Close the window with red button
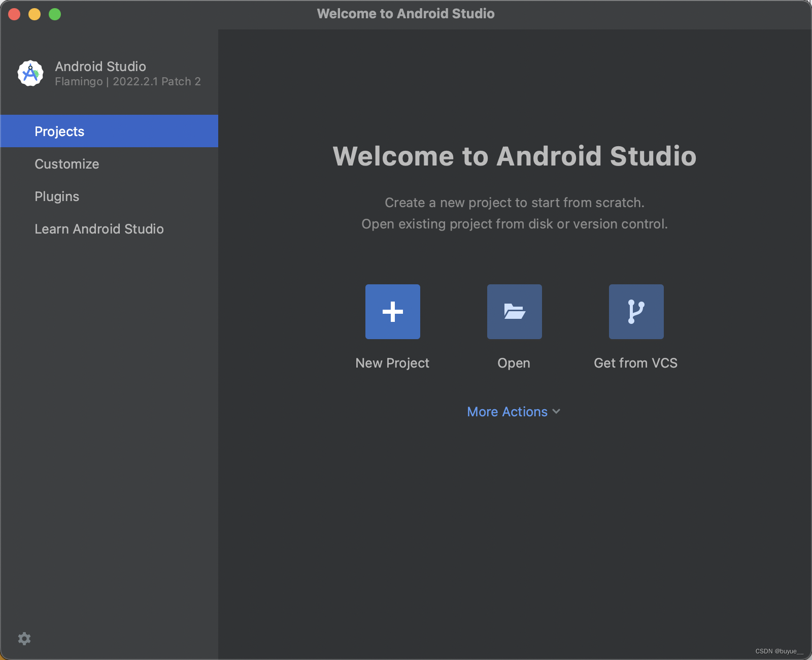 tap(14, 14)
